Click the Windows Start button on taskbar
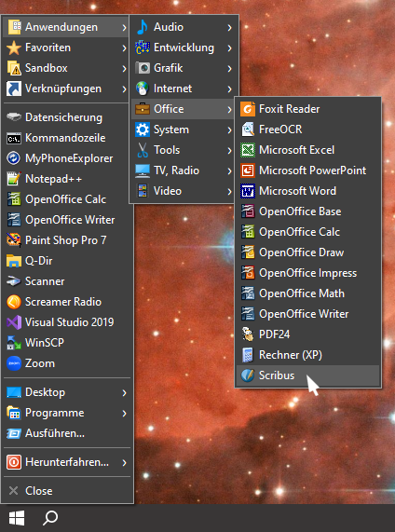Screen dimensions: 395x532 pyautogui.click(x=17, y=518)
